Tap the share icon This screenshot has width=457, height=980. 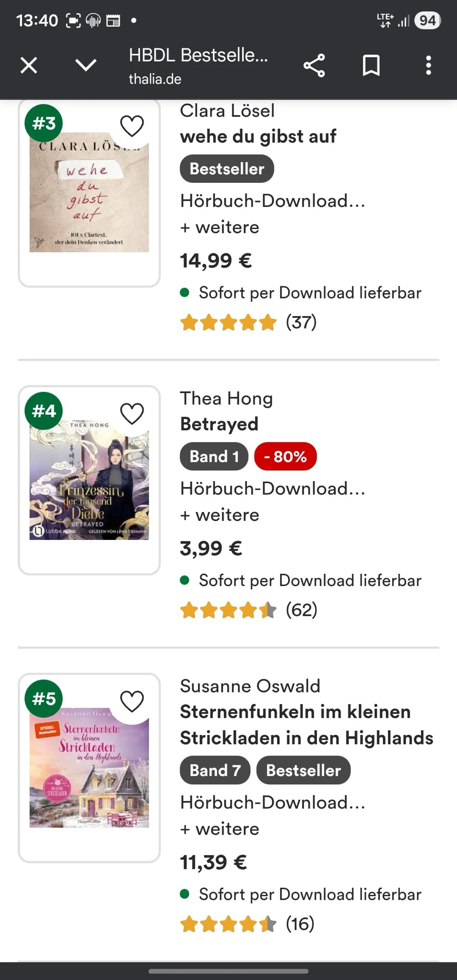coord(314,65)
